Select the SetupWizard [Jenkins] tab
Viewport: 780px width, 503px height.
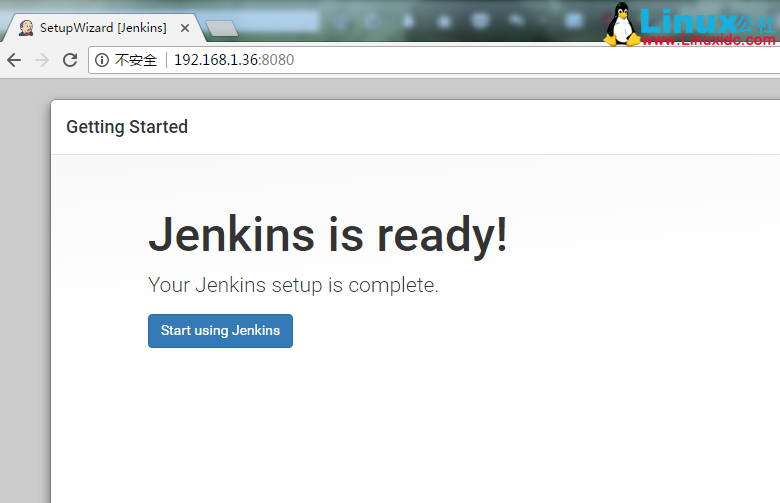[x=103, y=28]
